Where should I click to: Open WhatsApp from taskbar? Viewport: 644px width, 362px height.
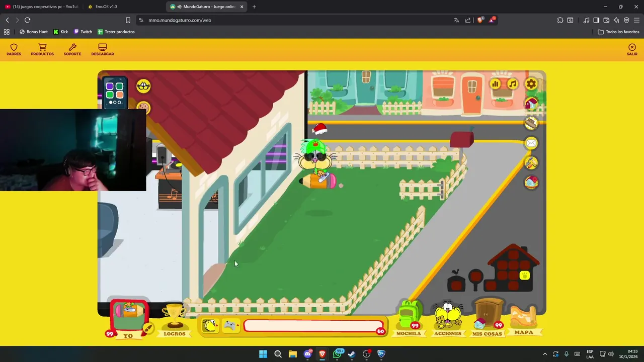[337, 354]
